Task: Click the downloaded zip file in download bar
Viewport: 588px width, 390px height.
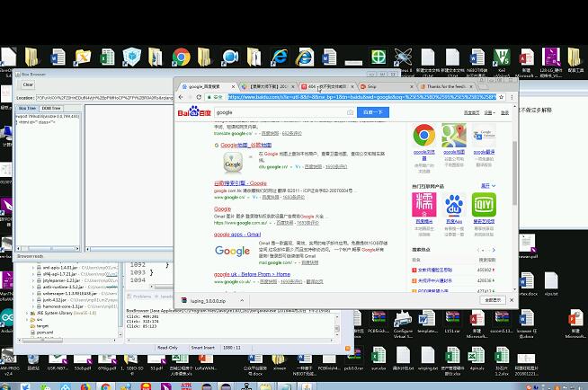Action: [208, 300]
